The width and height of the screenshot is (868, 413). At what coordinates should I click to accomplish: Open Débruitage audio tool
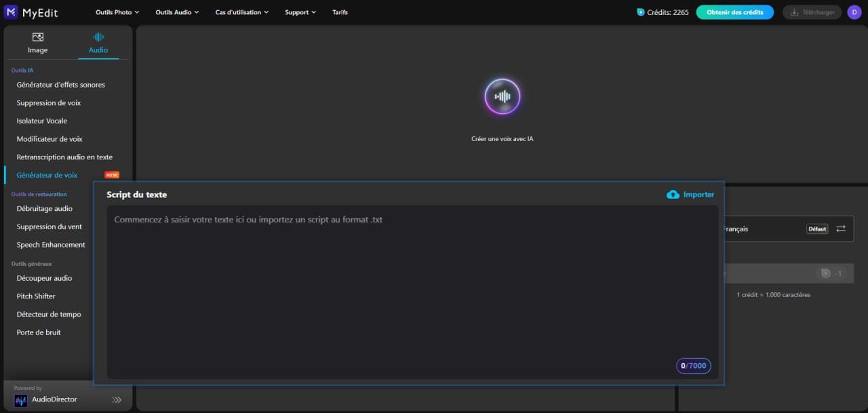tap(45, 209)
